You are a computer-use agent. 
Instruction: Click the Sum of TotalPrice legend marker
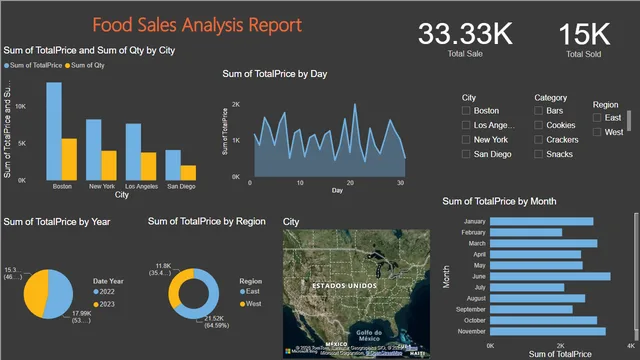point(6,65)
